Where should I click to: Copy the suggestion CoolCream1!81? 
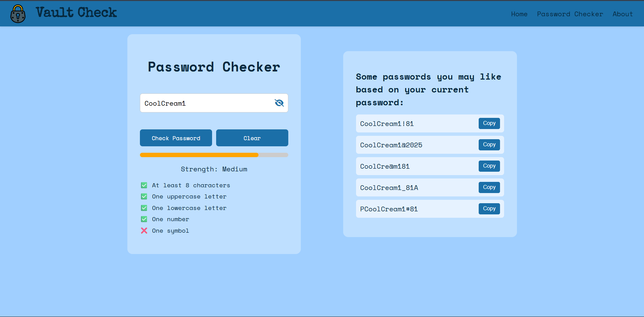click(x=489, y=123)
